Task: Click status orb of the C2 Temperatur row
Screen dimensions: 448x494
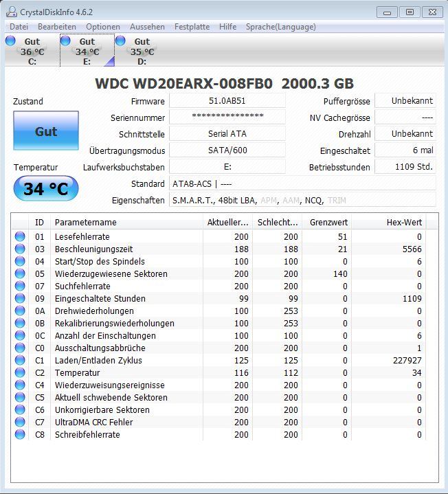Action: (20, 372)
